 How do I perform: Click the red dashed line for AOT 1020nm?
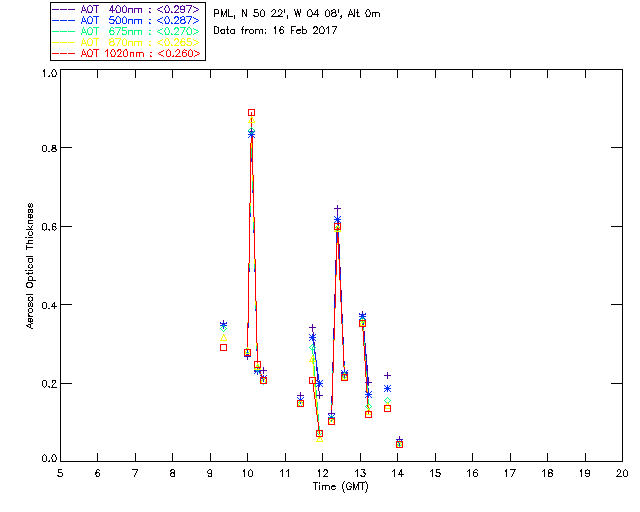pos(64,53)
